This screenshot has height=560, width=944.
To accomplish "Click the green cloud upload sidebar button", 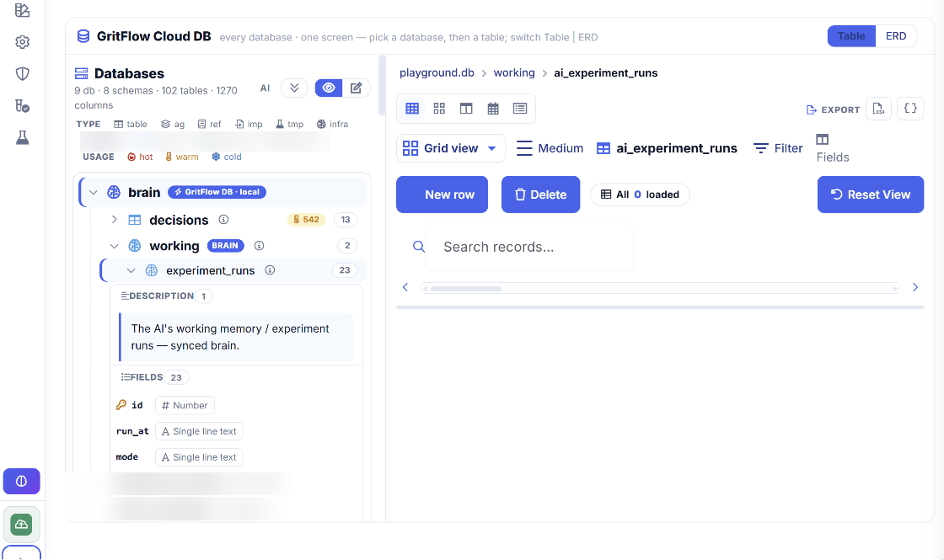I will tap(22, 525).
